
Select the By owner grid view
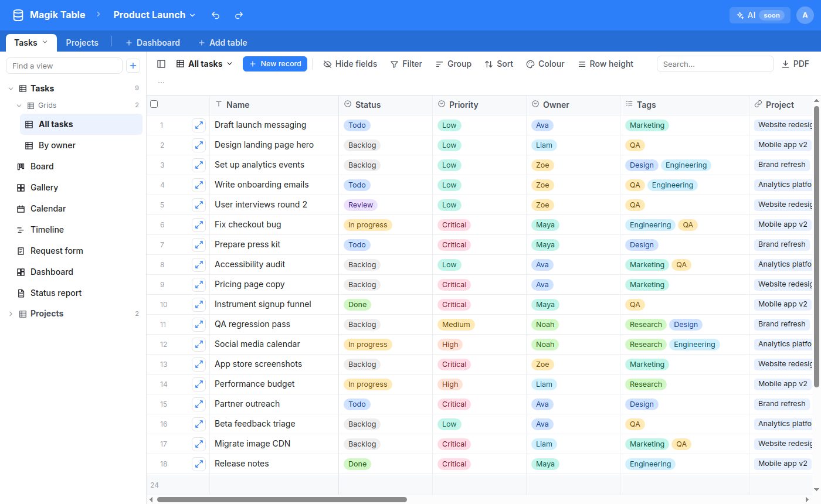[81, 145]
